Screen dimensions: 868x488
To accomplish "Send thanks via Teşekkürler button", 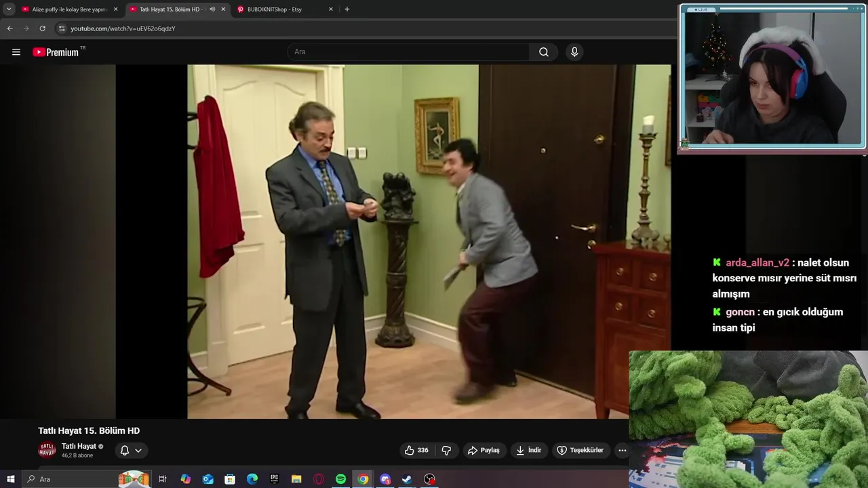I will coord(580,450).
